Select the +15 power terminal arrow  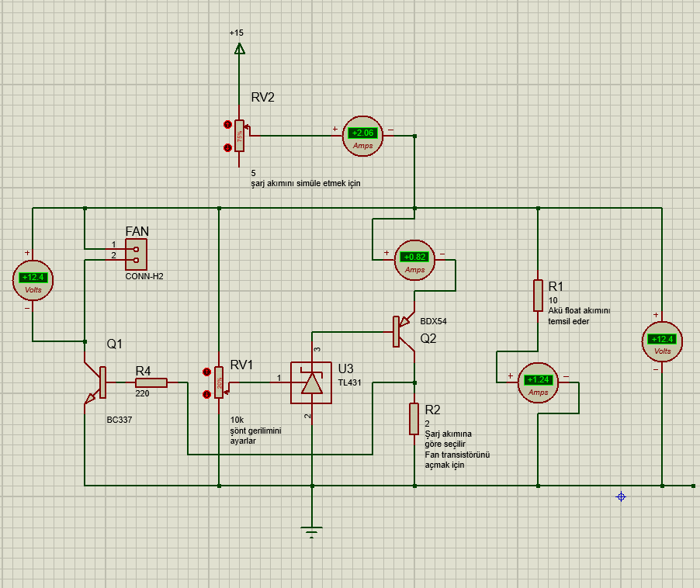click(239, 49)
